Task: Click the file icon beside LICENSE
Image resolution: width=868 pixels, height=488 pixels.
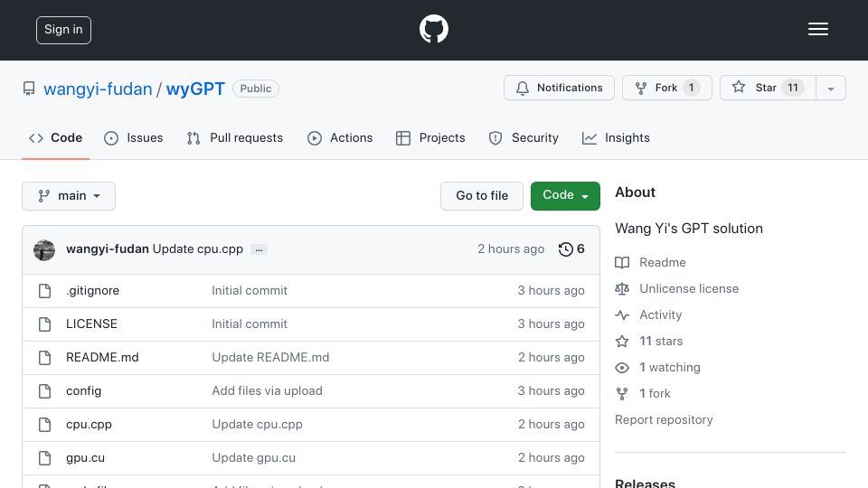Action: pos(45,324)
